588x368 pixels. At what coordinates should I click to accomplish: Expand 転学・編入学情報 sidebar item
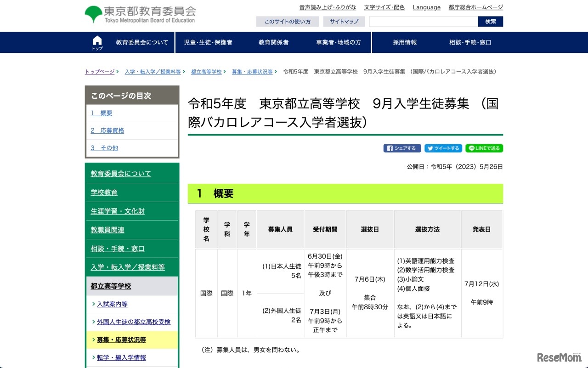coord(121,357)
